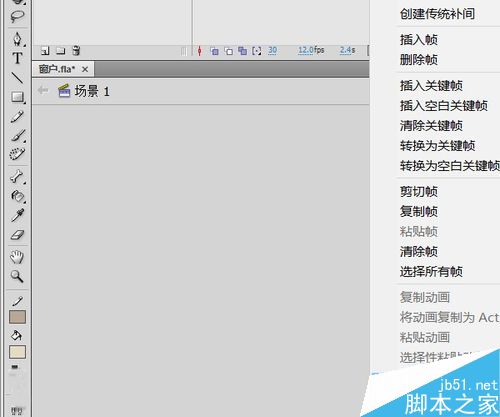Switch to the 窗户.fla document tab
The height and width of the screenshot is (417, 500).
(x=57, y=69)
